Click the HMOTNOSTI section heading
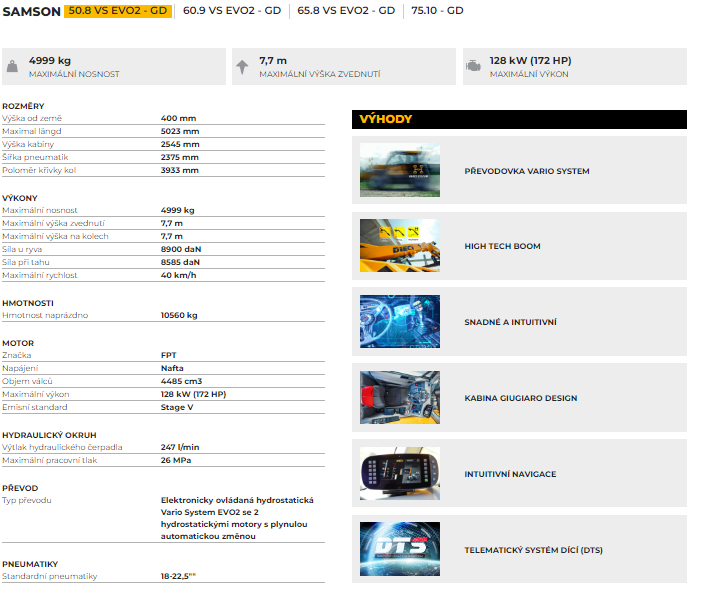This screenshot has width=701, height=607. pyautogui.click(x=28, y=304)
